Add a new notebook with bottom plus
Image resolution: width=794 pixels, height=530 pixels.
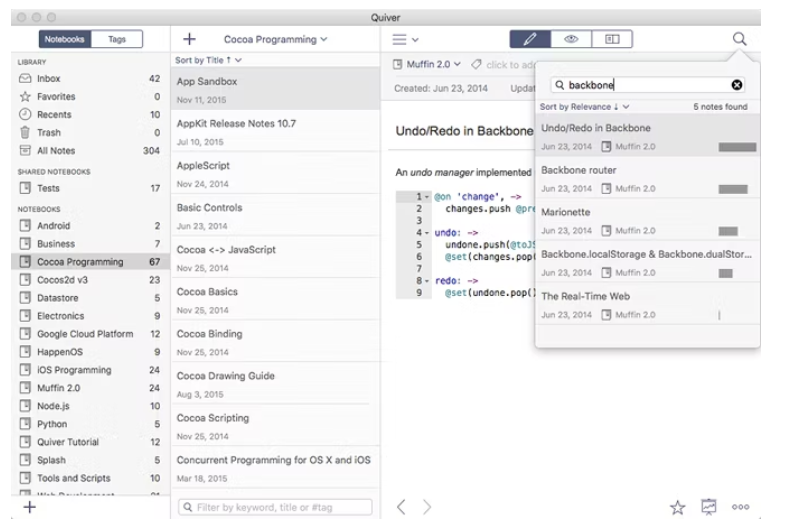click(29, 507)
